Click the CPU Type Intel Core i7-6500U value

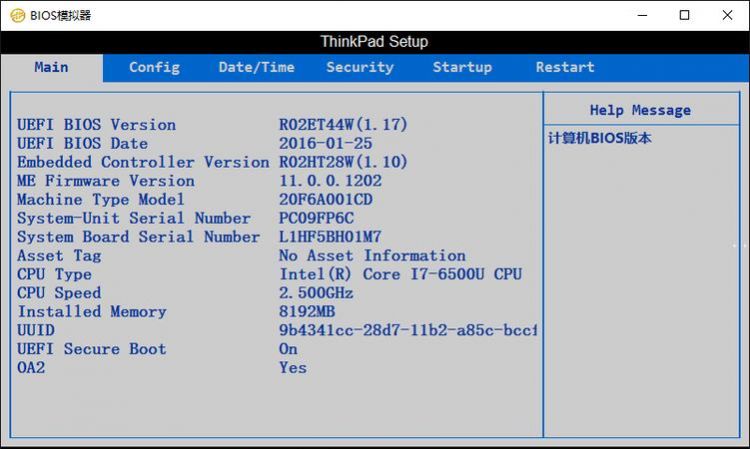[400, 274]
